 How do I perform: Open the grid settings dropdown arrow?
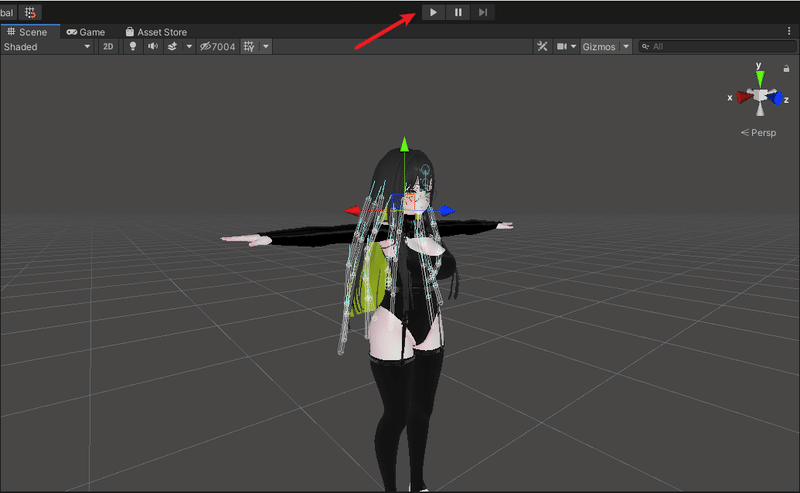click(x=266, y=46)
